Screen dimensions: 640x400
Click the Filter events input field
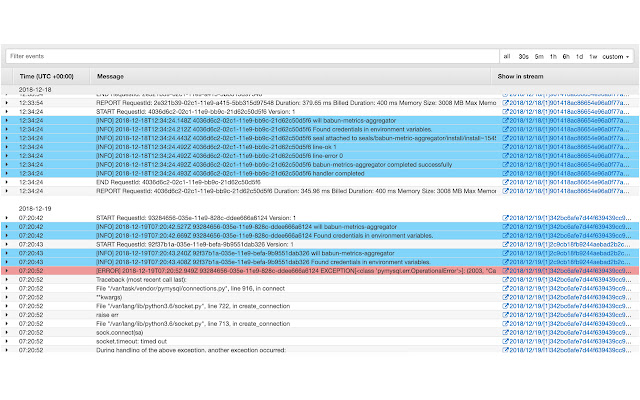pos(252,56)
